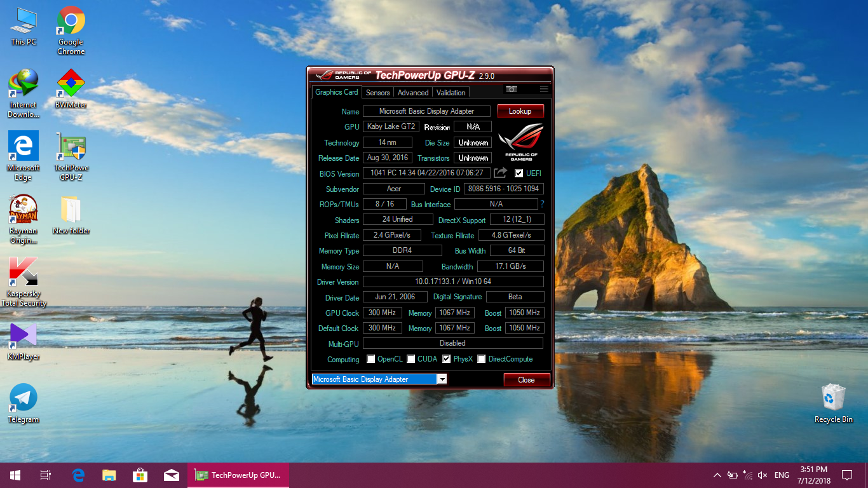The width and height of the screenshot is (868, 488).
Task: Click the Name field value
Action: (427, 111)
